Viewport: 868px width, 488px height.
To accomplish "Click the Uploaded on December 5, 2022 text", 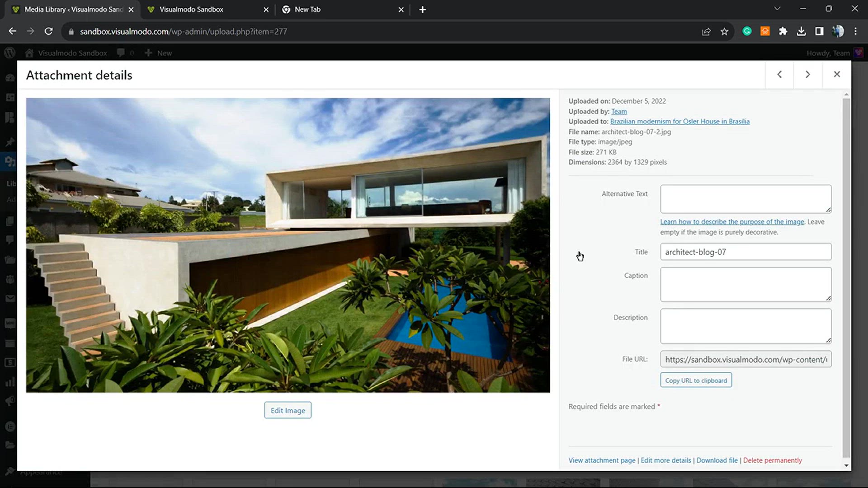I will (617, 101).
